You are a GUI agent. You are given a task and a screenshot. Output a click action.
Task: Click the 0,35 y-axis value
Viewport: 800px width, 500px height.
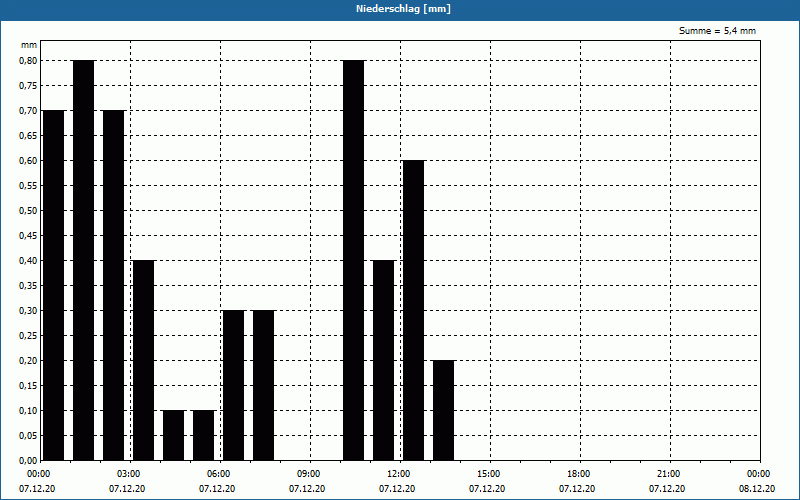pyautogui.click(x=28, y=285)
